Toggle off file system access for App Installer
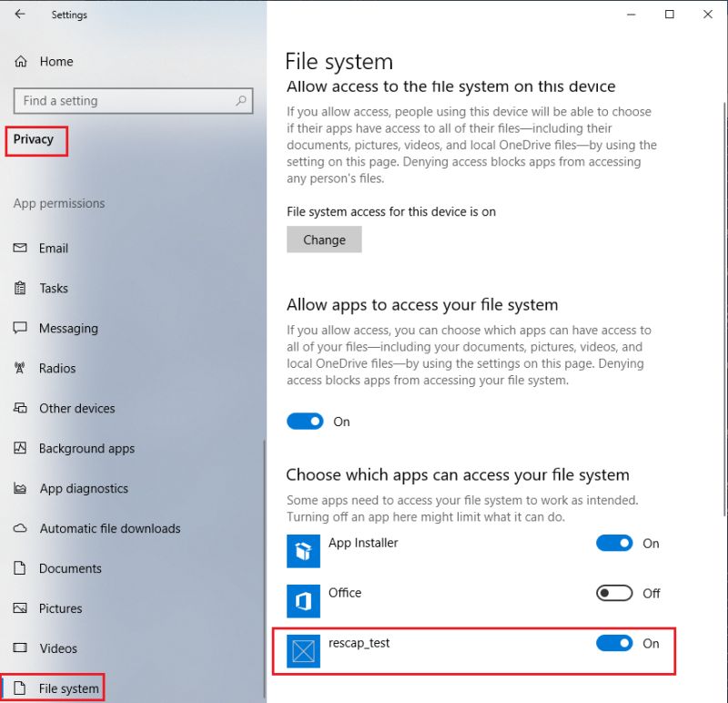 614,543
